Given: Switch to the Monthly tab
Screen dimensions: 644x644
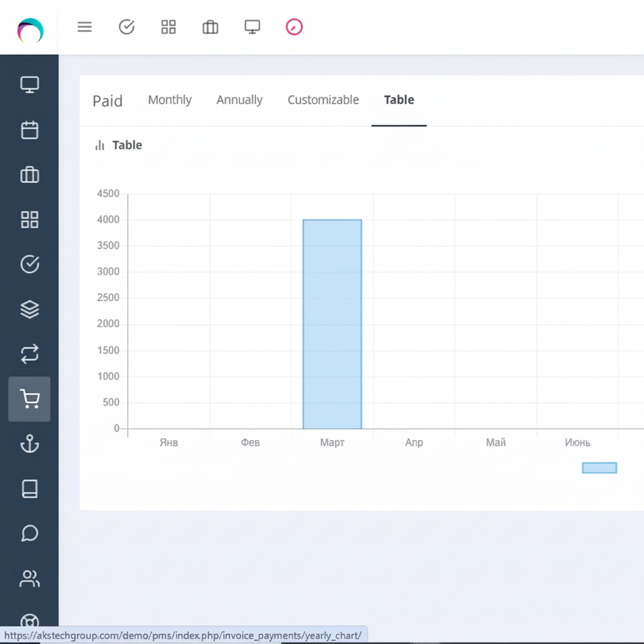Looking at the screenshot, I should click(170, 100).
